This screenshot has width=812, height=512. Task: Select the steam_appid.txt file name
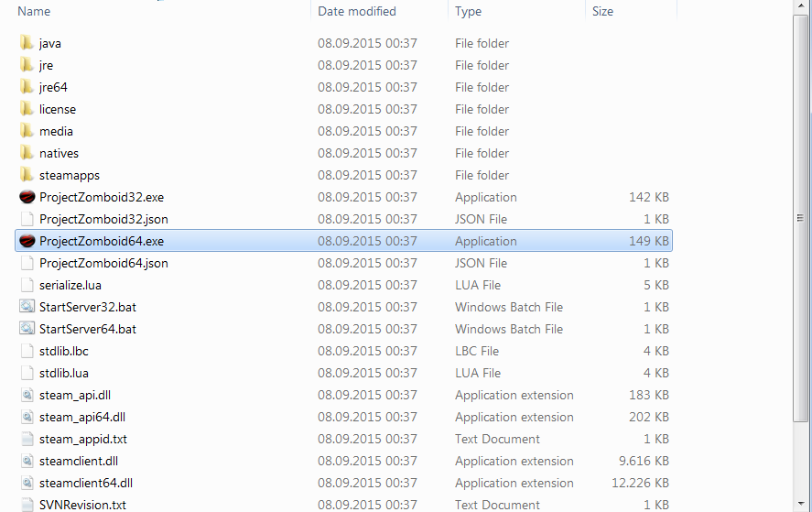pyautogui.click(x=83, y=440)
